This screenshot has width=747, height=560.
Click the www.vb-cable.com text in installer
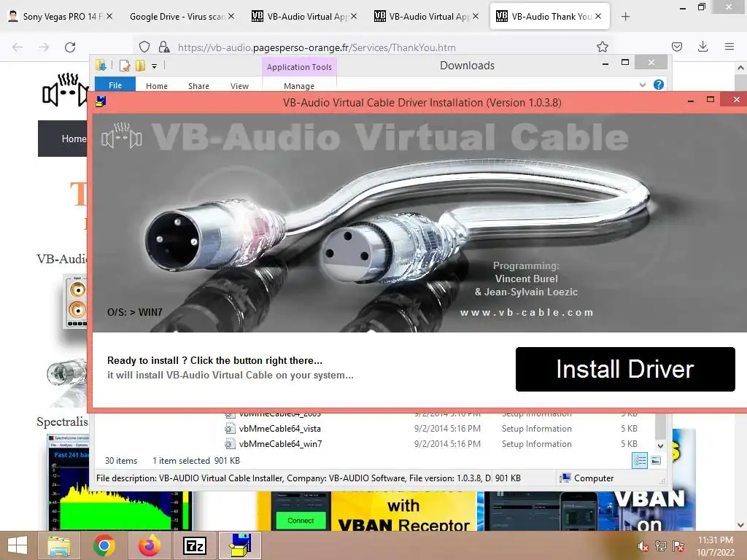527,312
